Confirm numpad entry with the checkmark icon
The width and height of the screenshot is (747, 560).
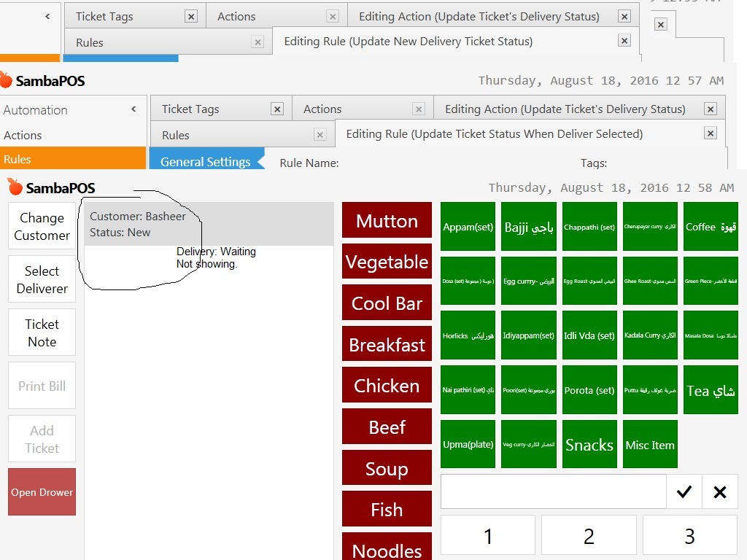click(x=684, y=491)
